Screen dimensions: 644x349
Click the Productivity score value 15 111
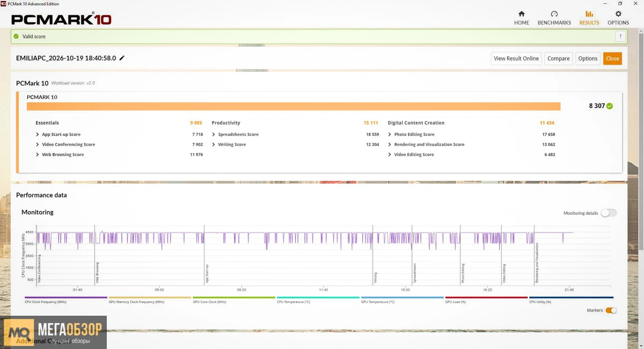(x=371, y=123)
